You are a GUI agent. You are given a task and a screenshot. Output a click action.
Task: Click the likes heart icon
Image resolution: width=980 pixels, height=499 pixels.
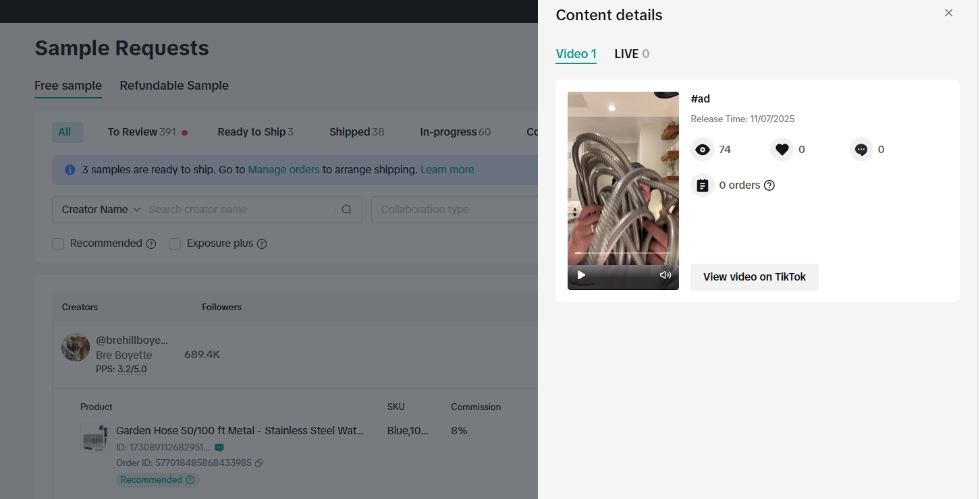click(782, 150)
